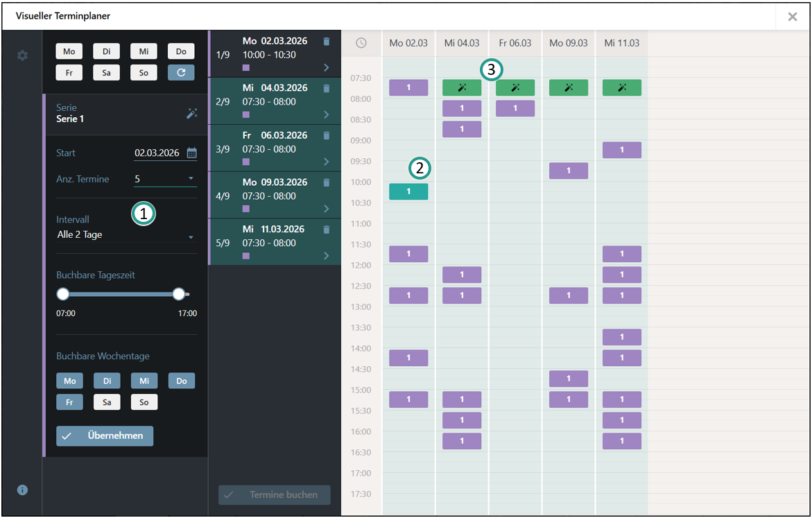The height and width of the screenshot is (518, 812).
Task: Delete the Fr 06.03.2026 appointment via trash icon
Action: [327, 136]
